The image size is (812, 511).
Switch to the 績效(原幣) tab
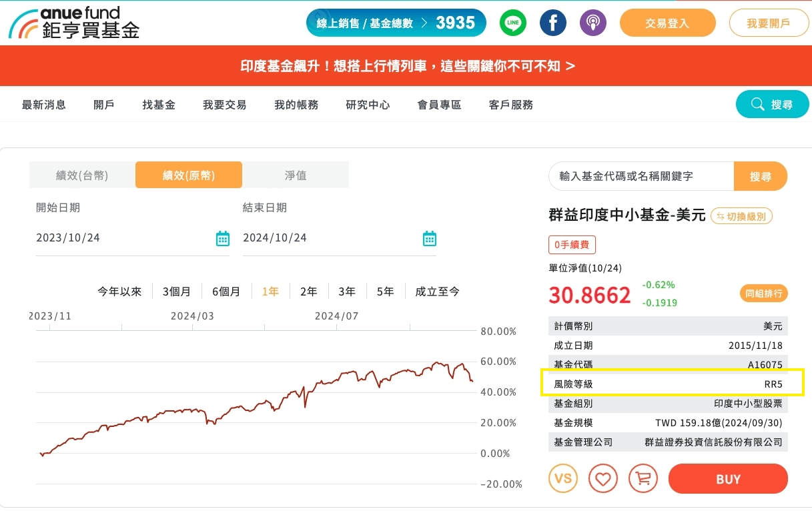pyautogui.click(x=189, y=175)
